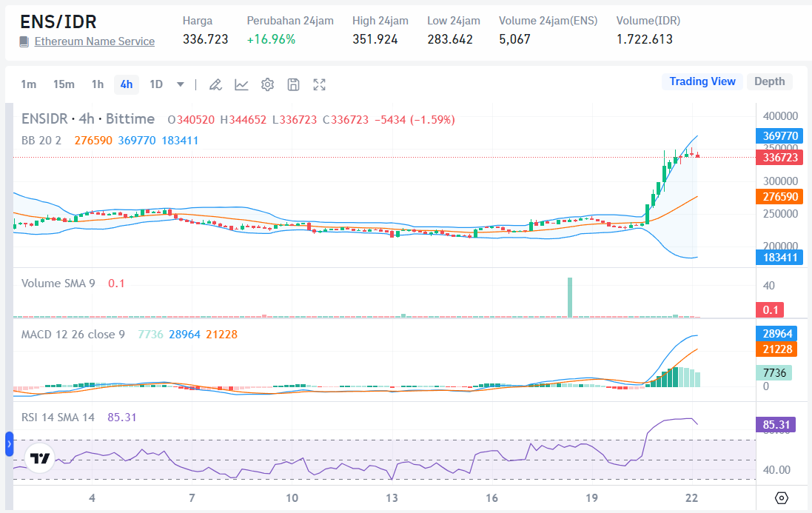Click the change value −5434 (−1.59%)
812x513 pixels.
[415, 120]
